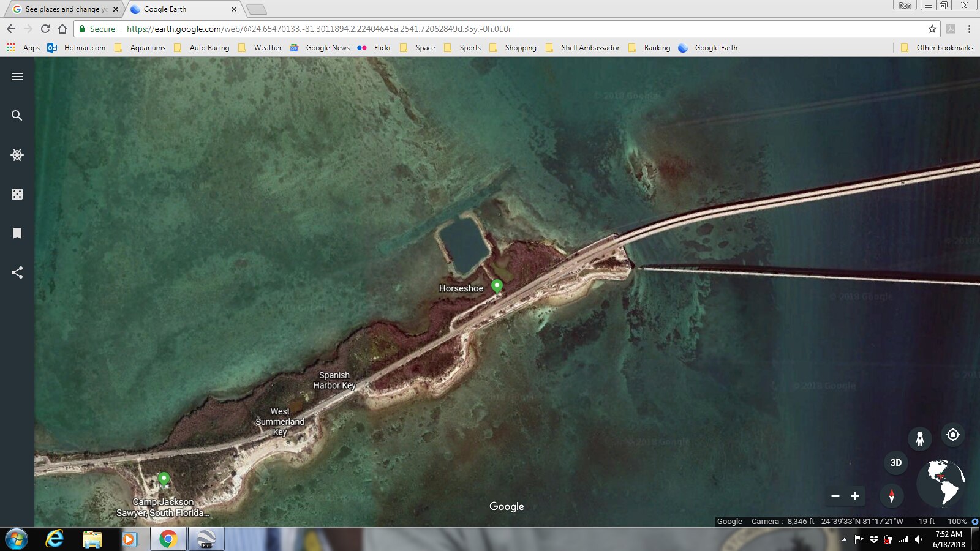
Task: Activate the Street View pegman
Action: pos(919,438)
